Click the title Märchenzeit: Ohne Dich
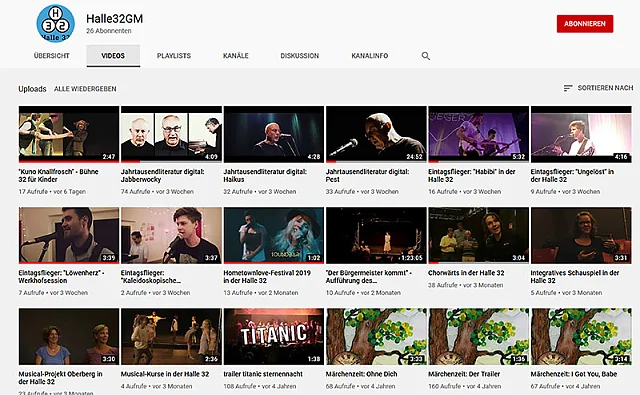This screenshot has height=395, width=640. 361,374
